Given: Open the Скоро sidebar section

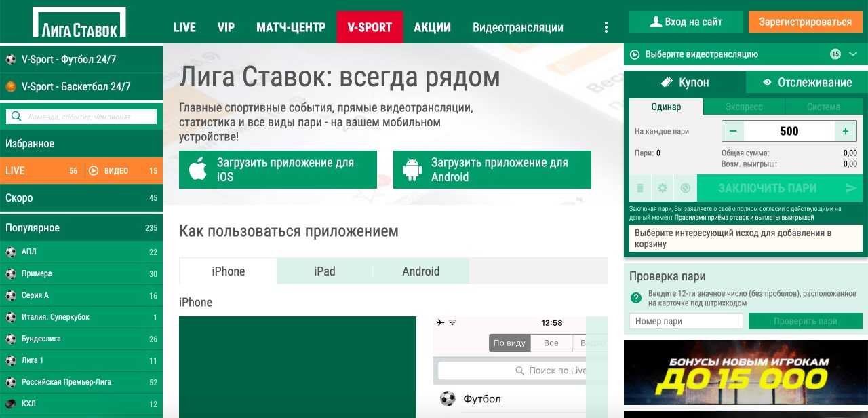Looking at the screenshot, I should tap(81, 198).
